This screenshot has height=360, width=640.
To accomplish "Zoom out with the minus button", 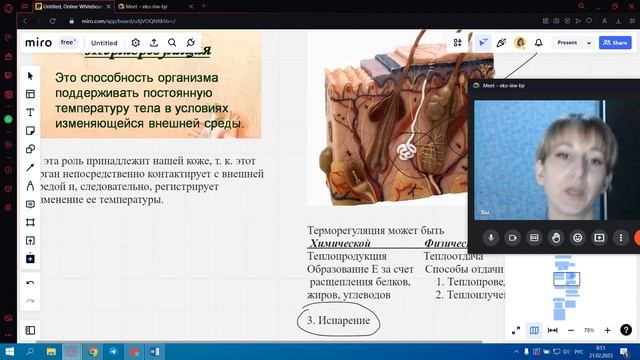I will (x=571, y=330).
